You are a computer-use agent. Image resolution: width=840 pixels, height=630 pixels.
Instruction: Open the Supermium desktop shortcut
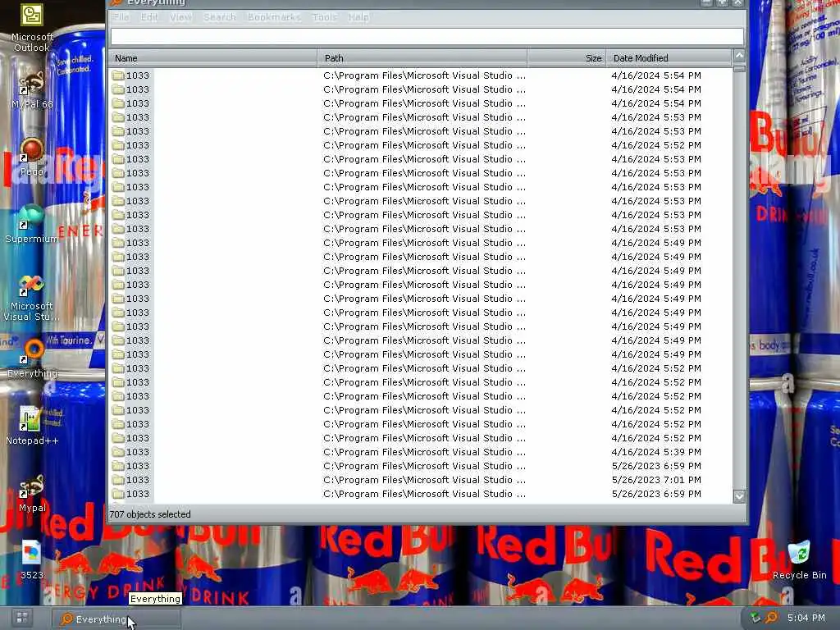32,224
